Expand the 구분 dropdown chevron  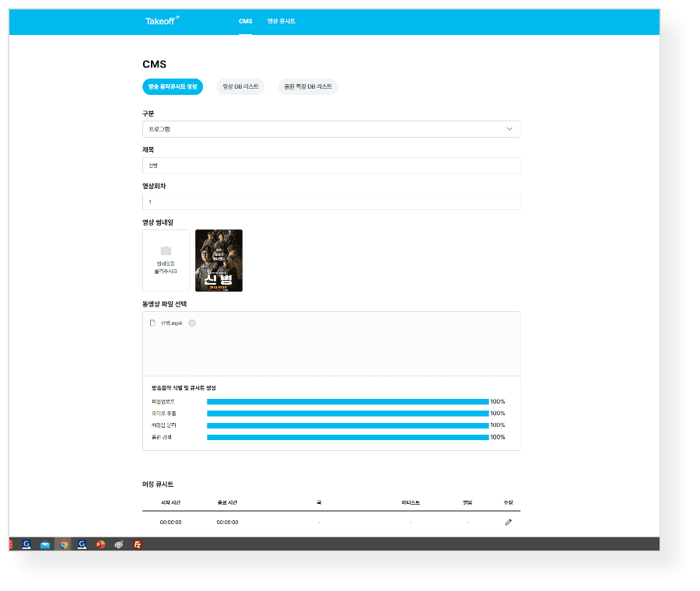point(509,129)
